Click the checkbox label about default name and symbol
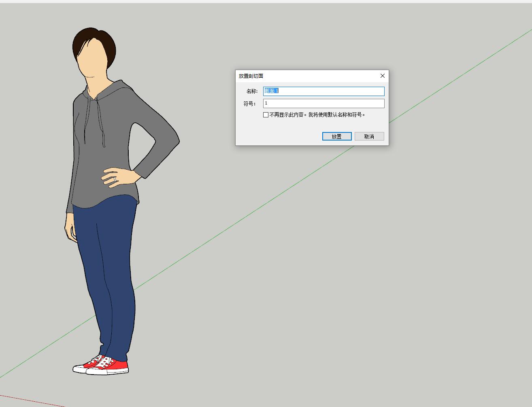Image resolution: width=532 pixels, height=407 pixels. (x=317, y=115)
